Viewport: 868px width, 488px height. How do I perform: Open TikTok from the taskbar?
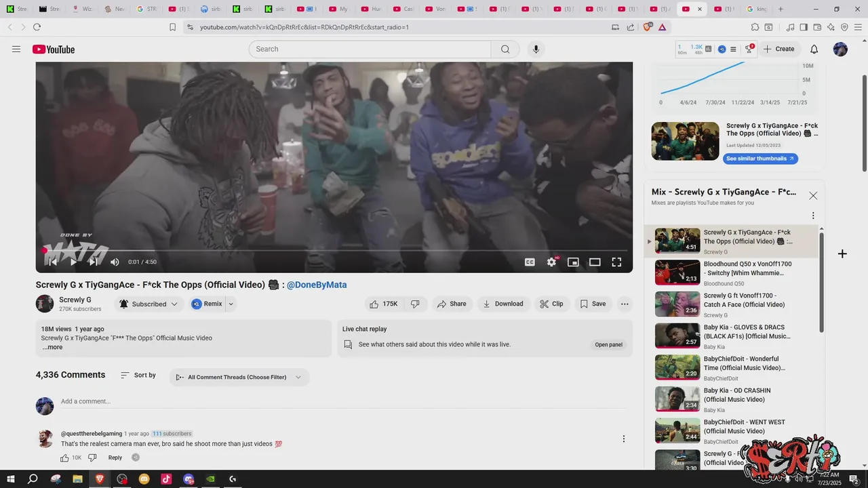pyautogui.click(x=166, y=479)
